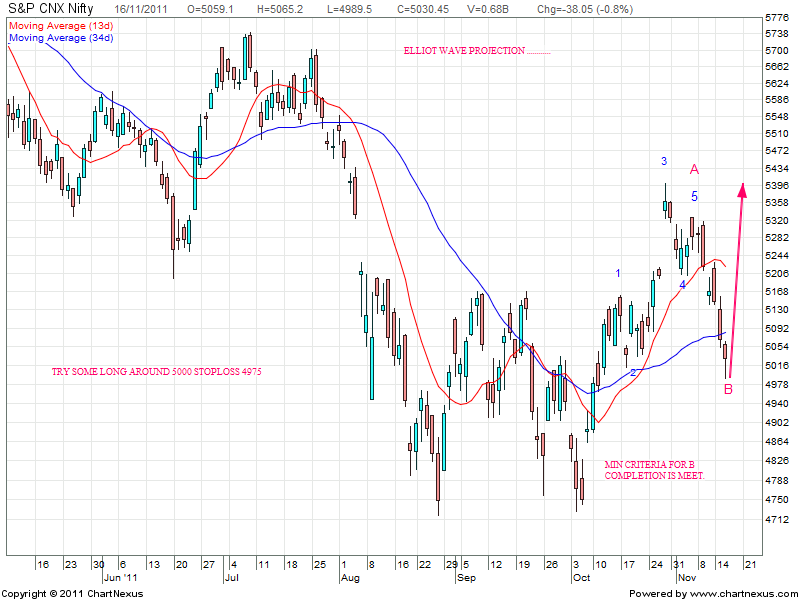800x600 pixels.
Task: Click the 4902 price axis label
Action: [777, 422]
